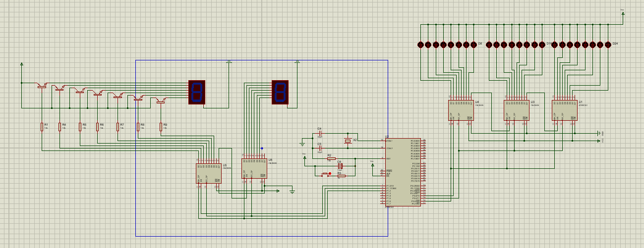Image resolution: width=644 pixels, height=248 pixels.
Task: Select LED D24 at the row end
Action: [608, 45]
